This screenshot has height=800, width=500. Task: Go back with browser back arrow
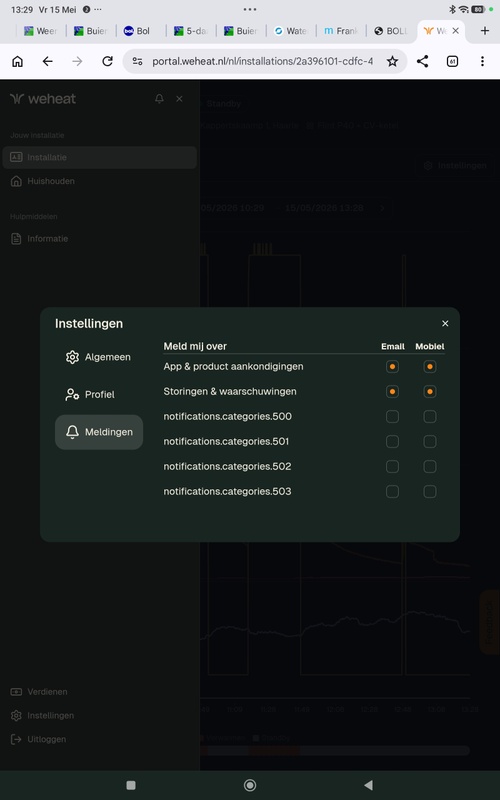47,61
